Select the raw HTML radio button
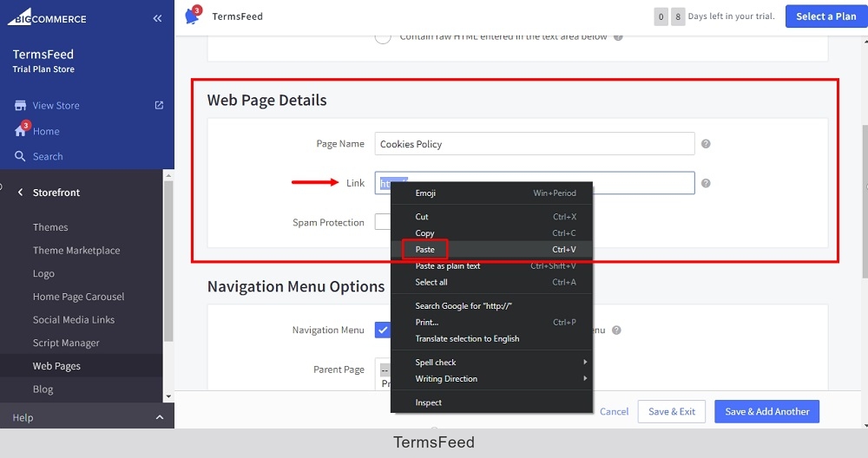Viewport: 868px width, 458px height. (383, 37)
